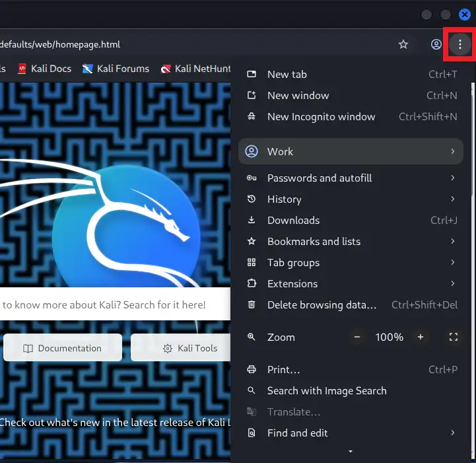Click the Image Search lens icon
This screenshot has height=463, width=476.
click(x=252, y=391)
